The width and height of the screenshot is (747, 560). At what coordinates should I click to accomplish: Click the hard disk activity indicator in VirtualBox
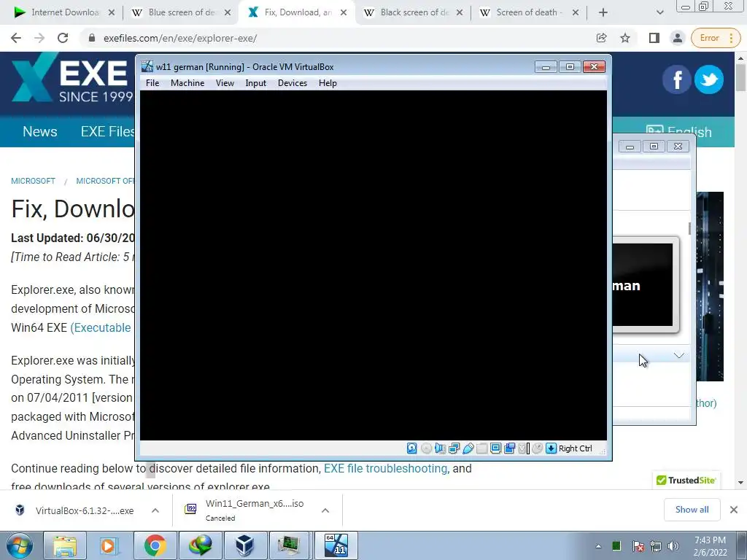tap(411, 448)
